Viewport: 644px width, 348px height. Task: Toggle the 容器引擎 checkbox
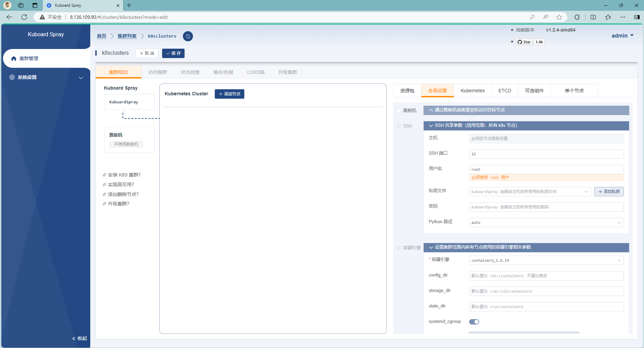click(399, 248)
